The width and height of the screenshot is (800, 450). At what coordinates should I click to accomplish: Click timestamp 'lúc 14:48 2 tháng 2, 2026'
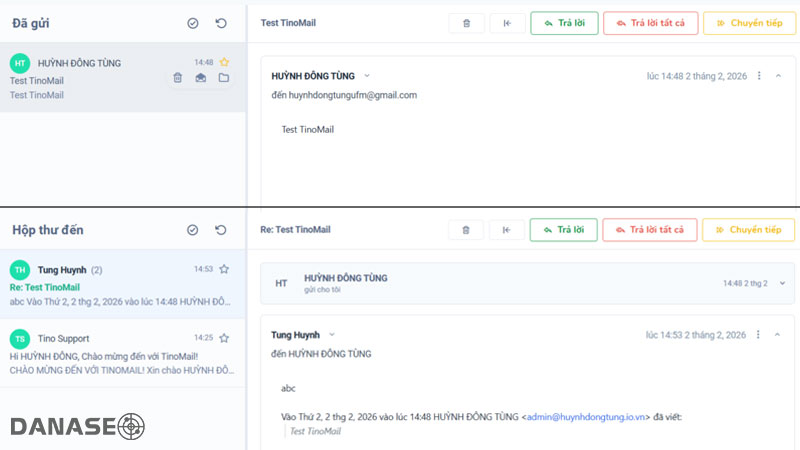697,76
